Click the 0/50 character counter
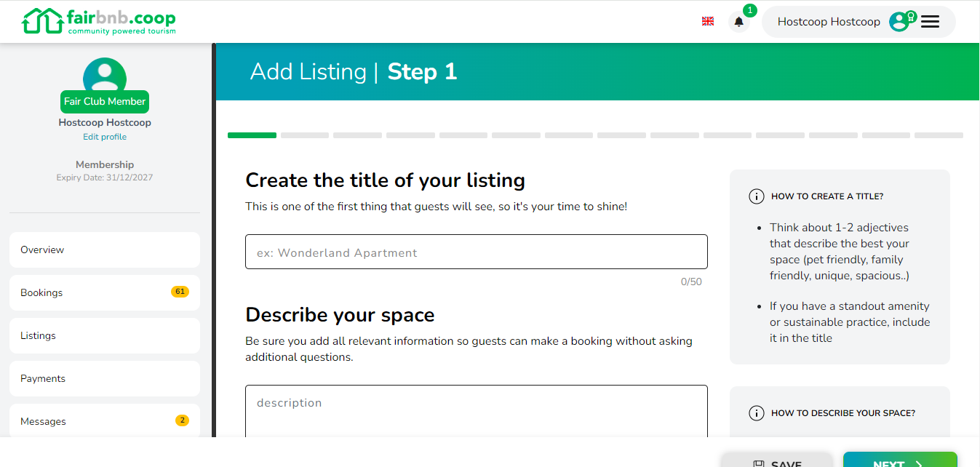The image size is (980, 467). [x=691, y=282]
